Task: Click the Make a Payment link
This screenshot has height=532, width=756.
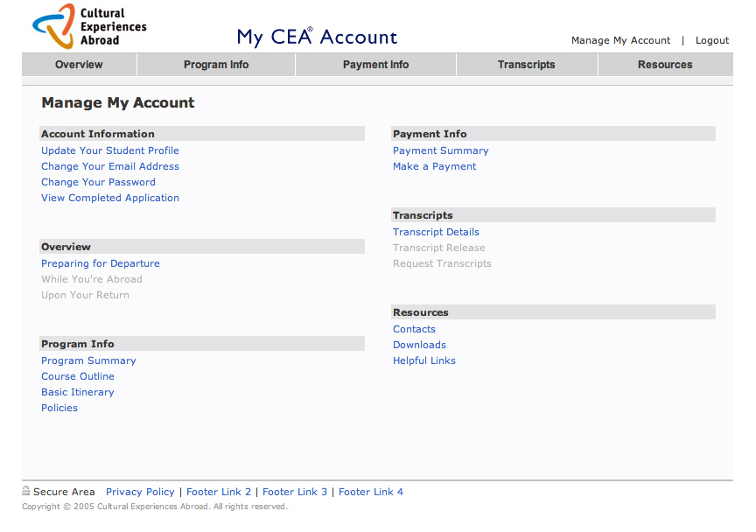Action: tap(435, 166)
